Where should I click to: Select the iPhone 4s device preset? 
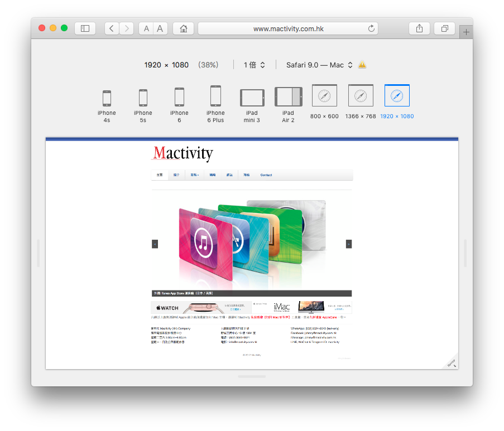click(107, 106)
